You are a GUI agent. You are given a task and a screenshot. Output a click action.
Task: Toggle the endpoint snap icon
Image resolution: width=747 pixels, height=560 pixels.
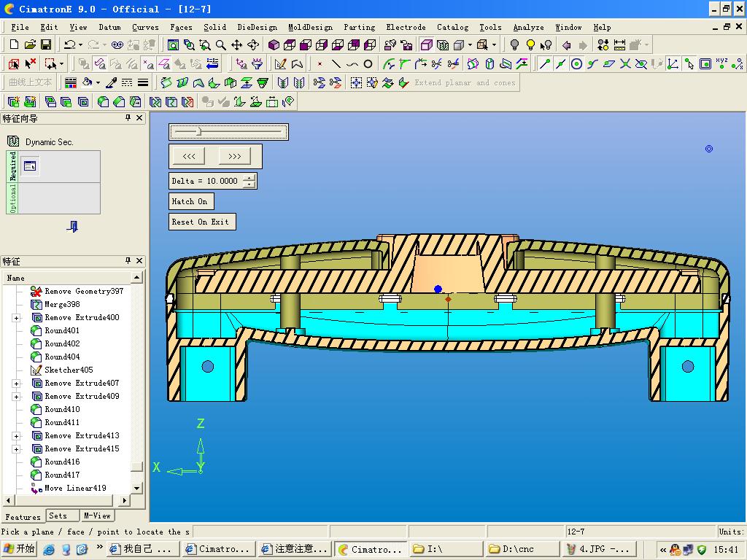544,63
